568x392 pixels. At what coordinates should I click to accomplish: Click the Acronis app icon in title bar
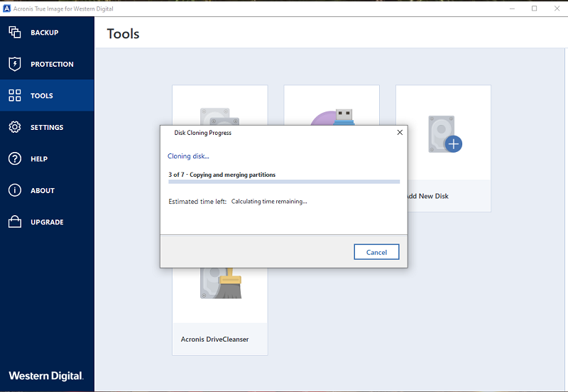(x=6, y=9)
